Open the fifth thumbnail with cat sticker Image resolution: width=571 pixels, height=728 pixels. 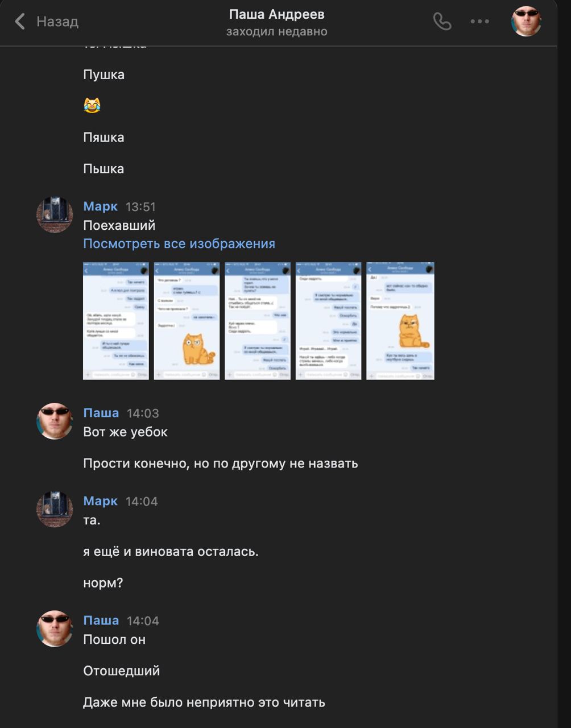pos(400,321)
